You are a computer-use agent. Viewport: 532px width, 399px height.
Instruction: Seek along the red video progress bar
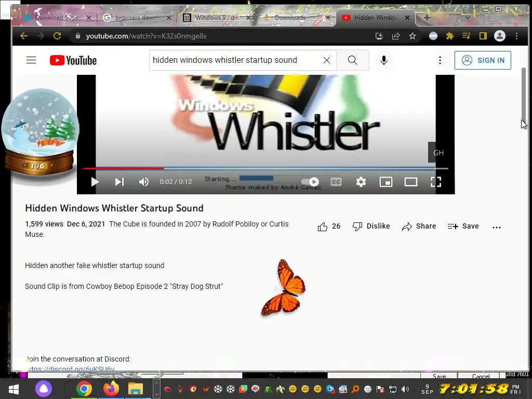tap(265, 168)
